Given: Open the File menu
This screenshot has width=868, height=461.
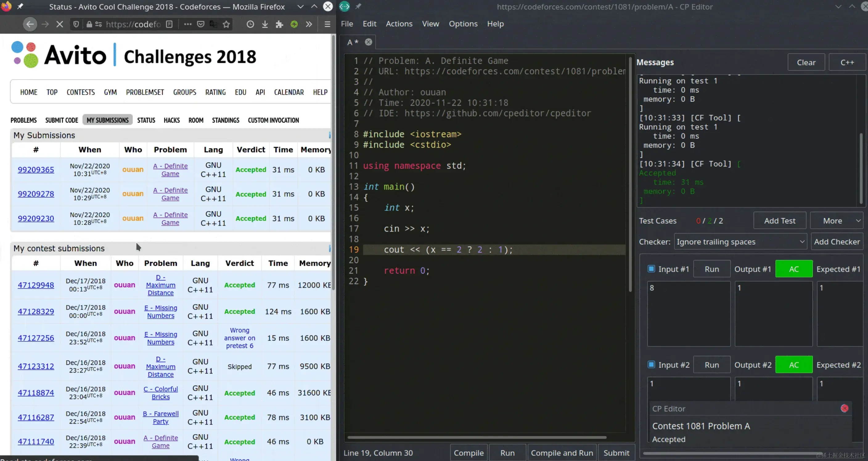Looking at the screenshot, I should pos(347,24).
